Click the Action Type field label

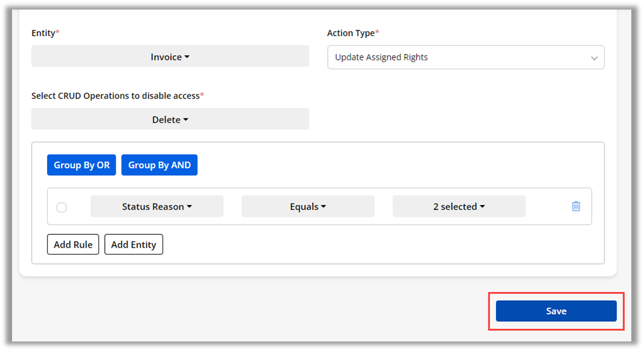point(352,33)
